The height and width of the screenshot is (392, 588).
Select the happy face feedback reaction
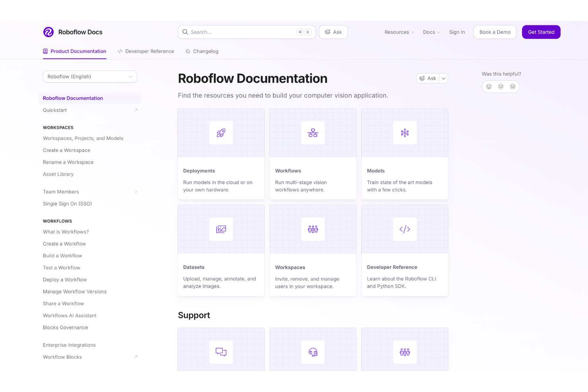click(489, 86)
